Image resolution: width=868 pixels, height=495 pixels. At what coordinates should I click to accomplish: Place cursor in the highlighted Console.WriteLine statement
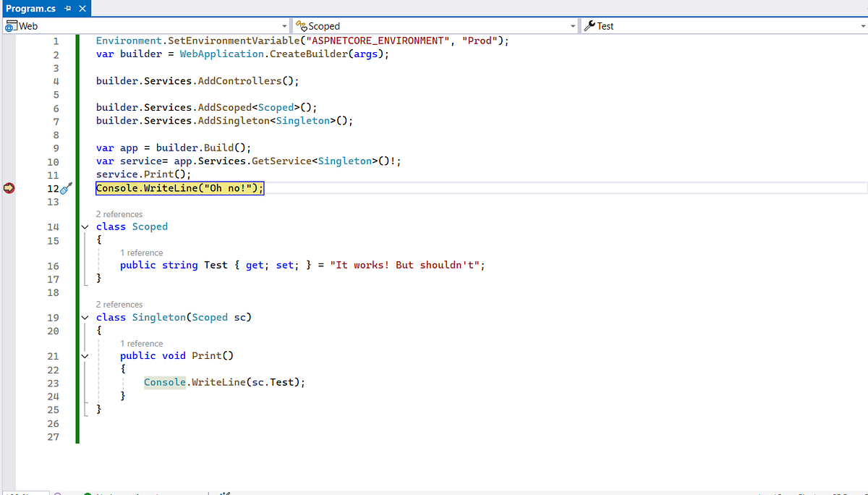click(x=179, y=187)
